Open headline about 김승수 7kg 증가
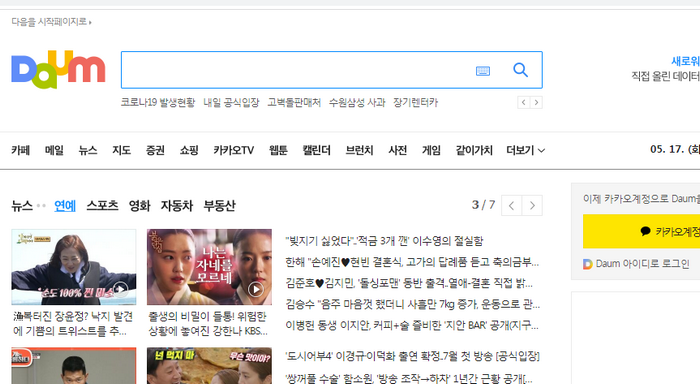Viewport: 700px width, 384px height. [x=412, y=305]
